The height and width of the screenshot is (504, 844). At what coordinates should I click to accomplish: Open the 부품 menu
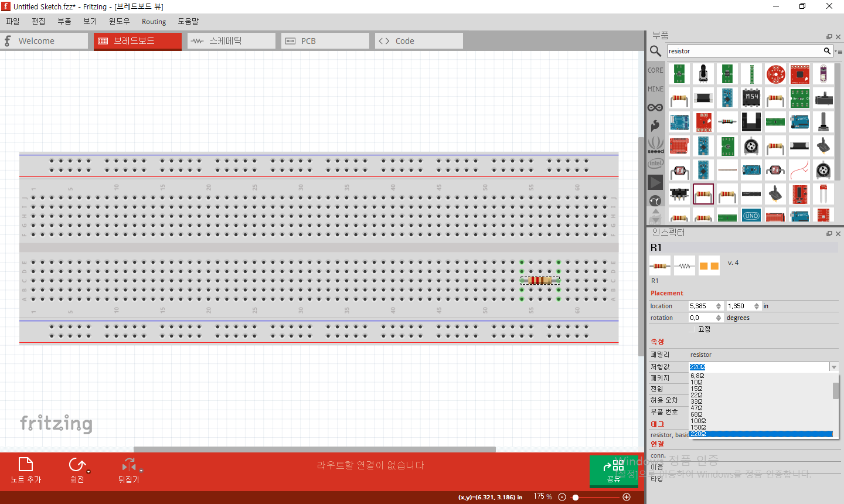coord(64,21)
